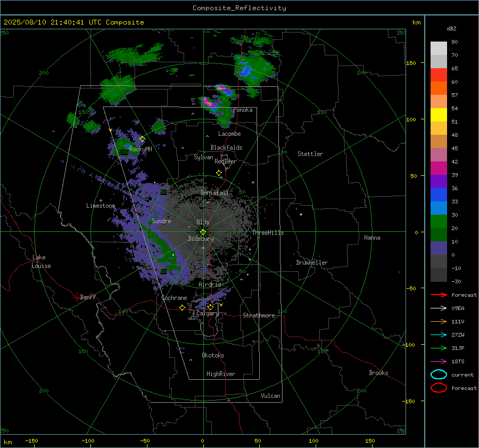
Task: Click the indigo swatch below 10 dBZ
Action: [439, 248]
